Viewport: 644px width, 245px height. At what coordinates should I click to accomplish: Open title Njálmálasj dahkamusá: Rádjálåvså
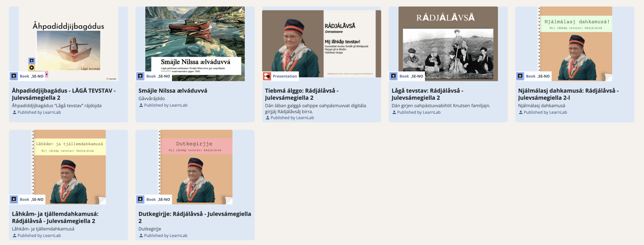[568, 94]
